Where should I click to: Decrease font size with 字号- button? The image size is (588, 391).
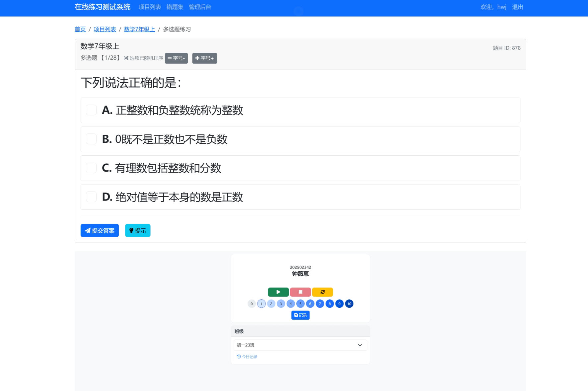tap(176, 58)
